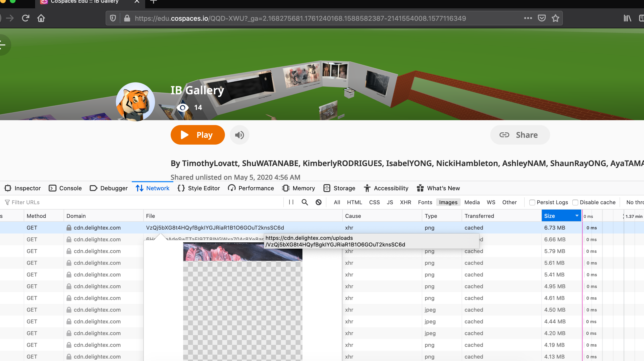
Task: Open the Library icon in toolbar
Action: click(x=627, y=18)
